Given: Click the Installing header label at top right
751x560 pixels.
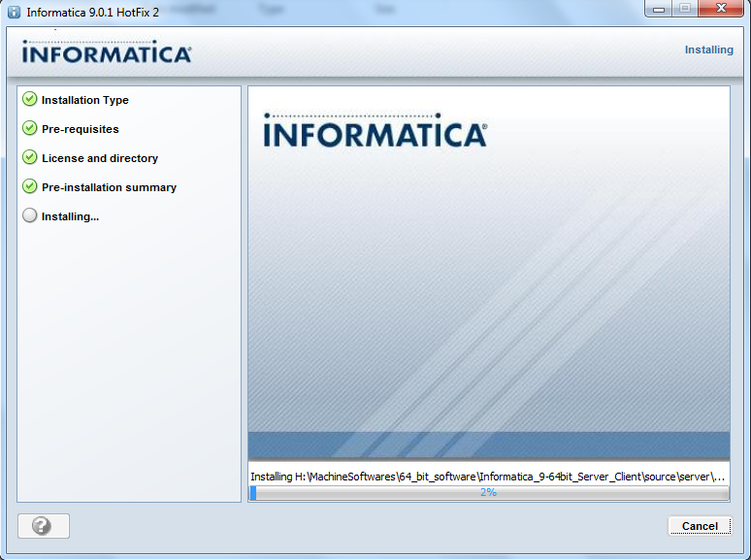Looking at the screenshot, I should click(x=708, y=49).
